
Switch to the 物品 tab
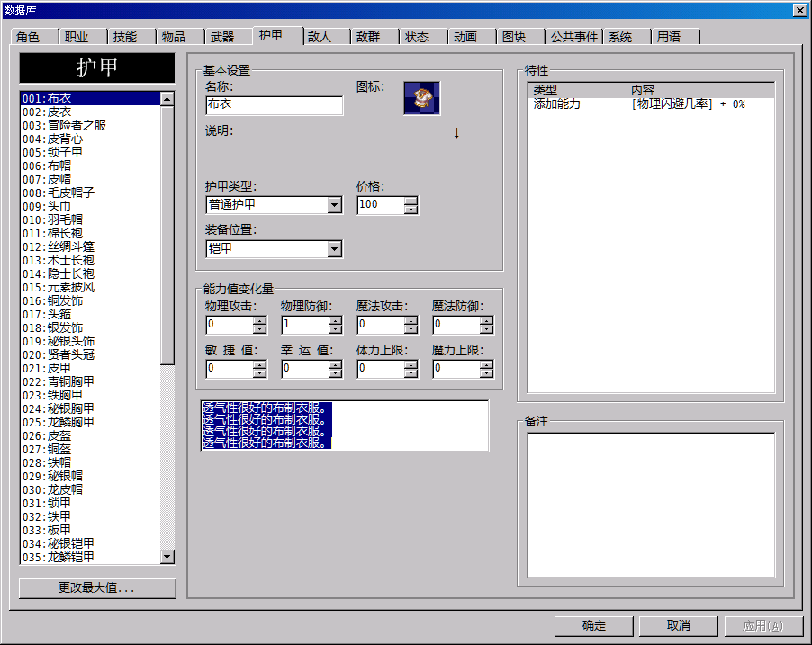coord(180,37)
